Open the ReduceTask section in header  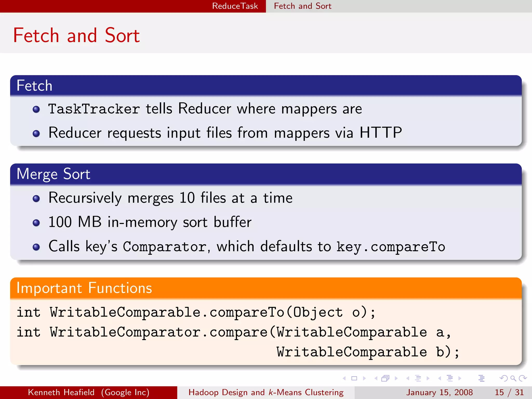pyautogui.click(x=235, y=6)
